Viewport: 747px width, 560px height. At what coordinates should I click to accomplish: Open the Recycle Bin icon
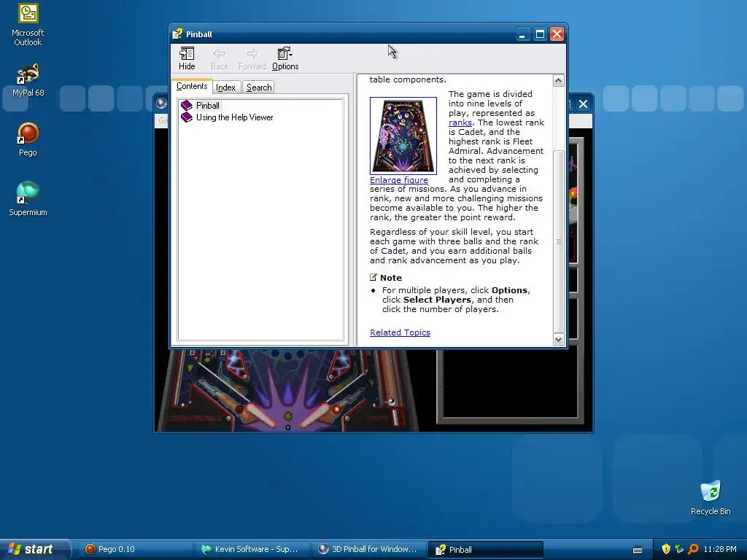[x=711, y=498]
